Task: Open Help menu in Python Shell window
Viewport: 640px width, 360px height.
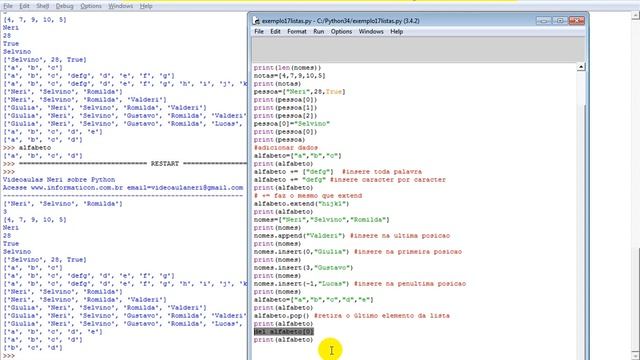Action: pos(146,6)
